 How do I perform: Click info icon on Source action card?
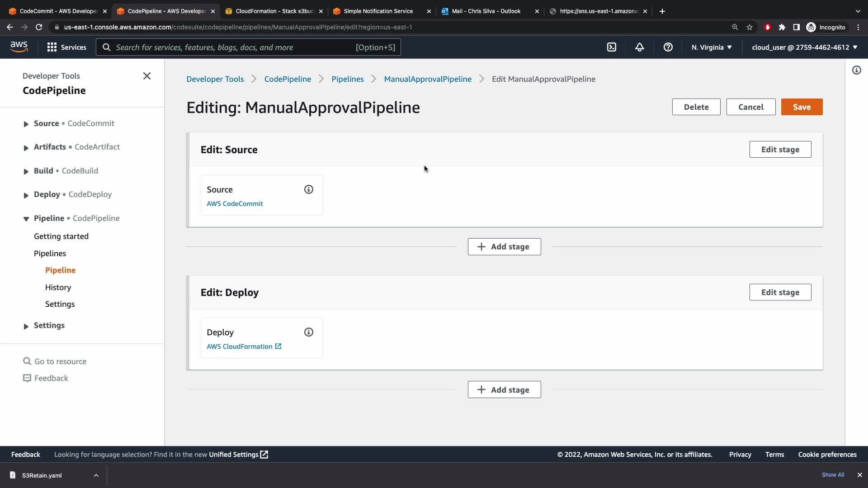click(309, 189)
